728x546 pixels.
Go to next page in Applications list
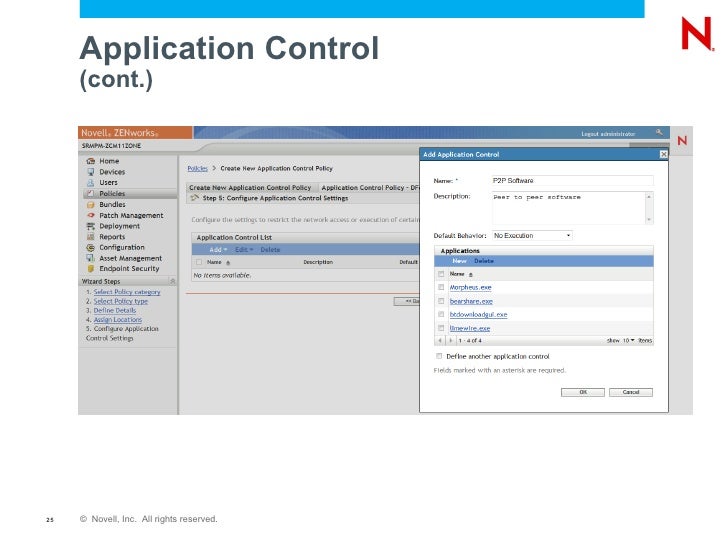tap(450, 340)
